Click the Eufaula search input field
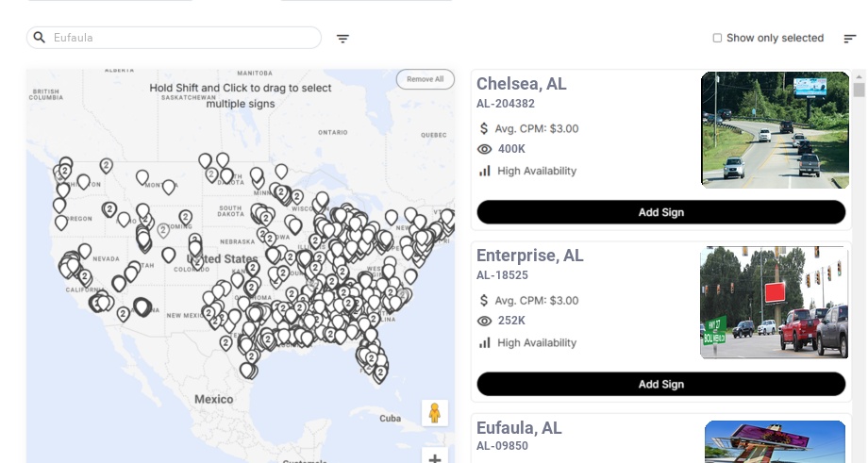Screen dimensions: 868x463 [x=184, y=38]
